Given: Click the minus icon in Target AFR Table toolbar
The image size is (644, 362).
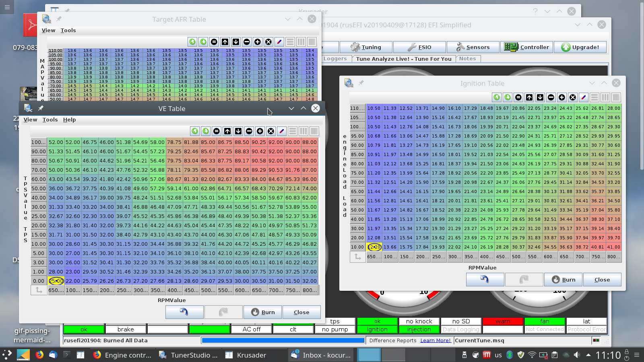Looking at the screenshot, I should (247, 42).
